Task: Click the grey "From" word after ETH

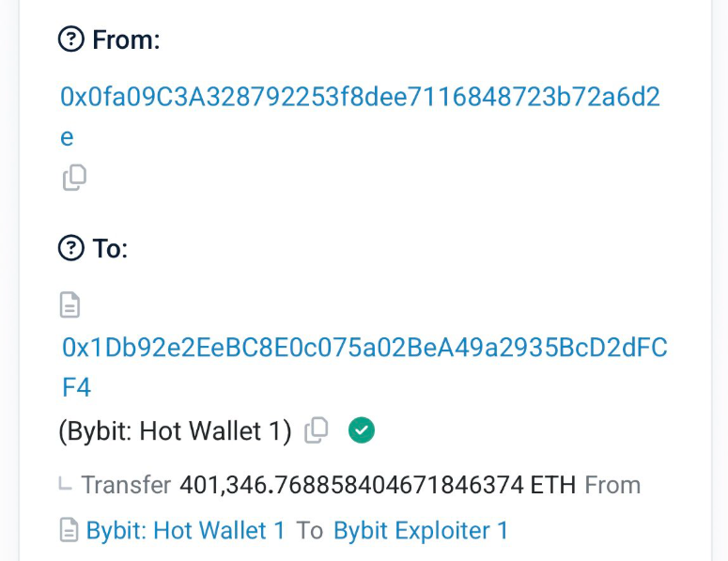Action: (x=612, y=485)
